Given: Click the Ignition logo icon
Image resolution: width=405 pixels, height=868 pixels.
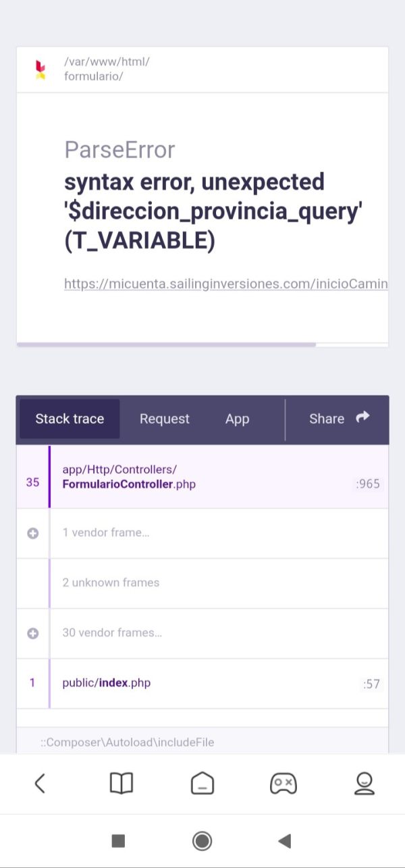Looking at the screenshot, I should coord(40,70).
